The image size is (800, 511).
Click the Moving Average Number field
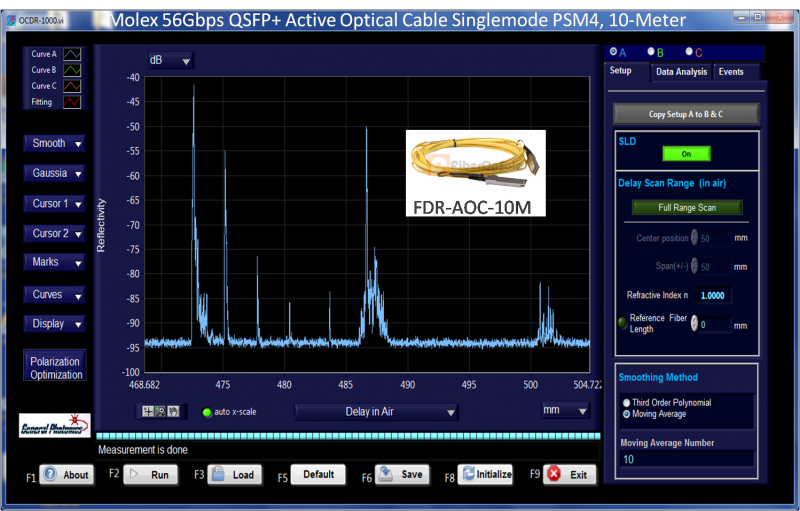[686, 459]
